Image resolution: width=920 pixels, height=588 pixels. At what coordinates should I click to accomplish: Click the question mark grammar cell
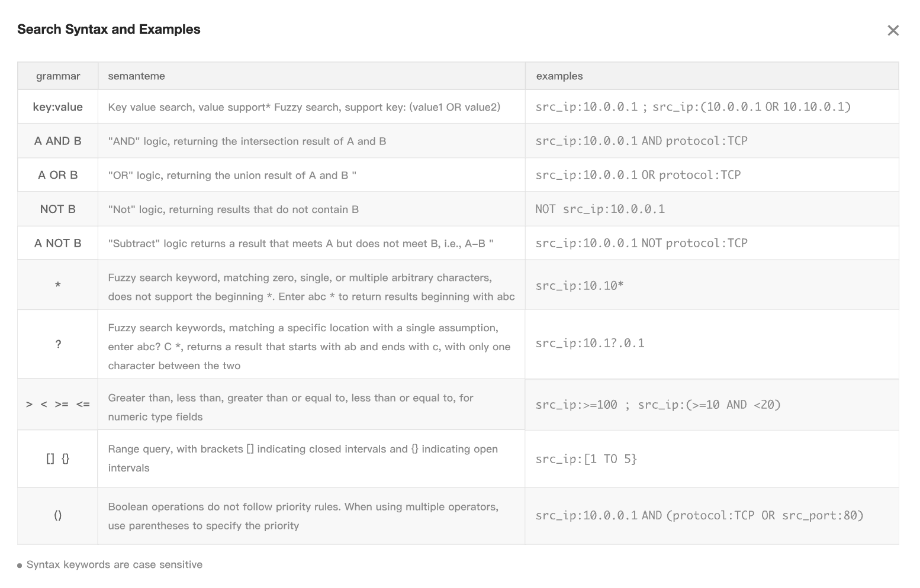(x=58, y=344)
